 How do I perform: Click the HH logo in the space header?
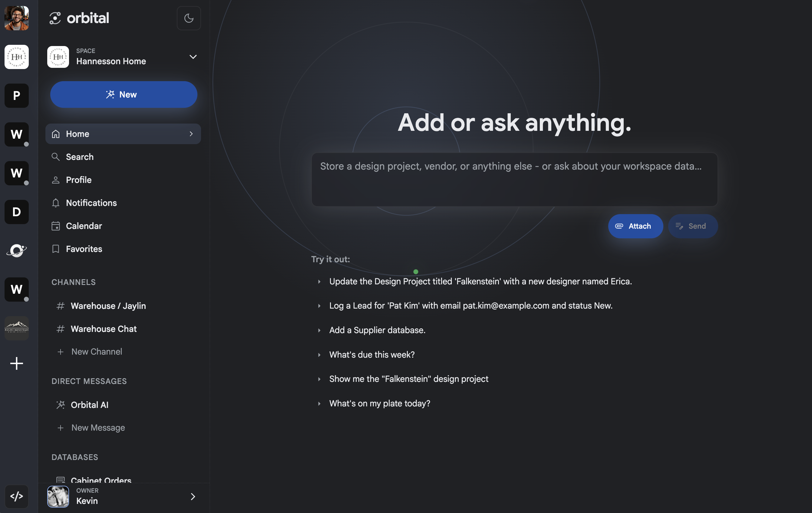point(58,57)
